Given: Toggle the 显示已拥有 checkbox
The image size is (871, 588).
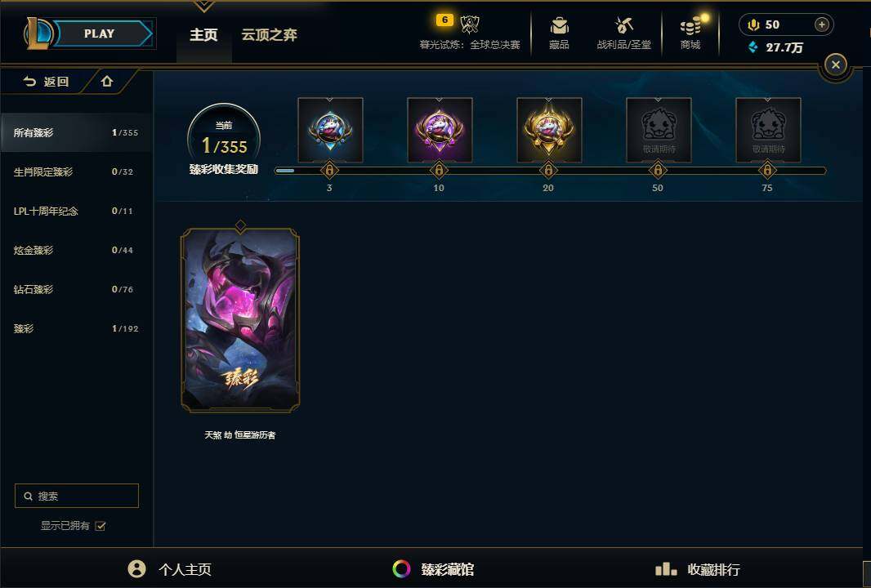Looking at the screenshot, I should pos(100,526).
